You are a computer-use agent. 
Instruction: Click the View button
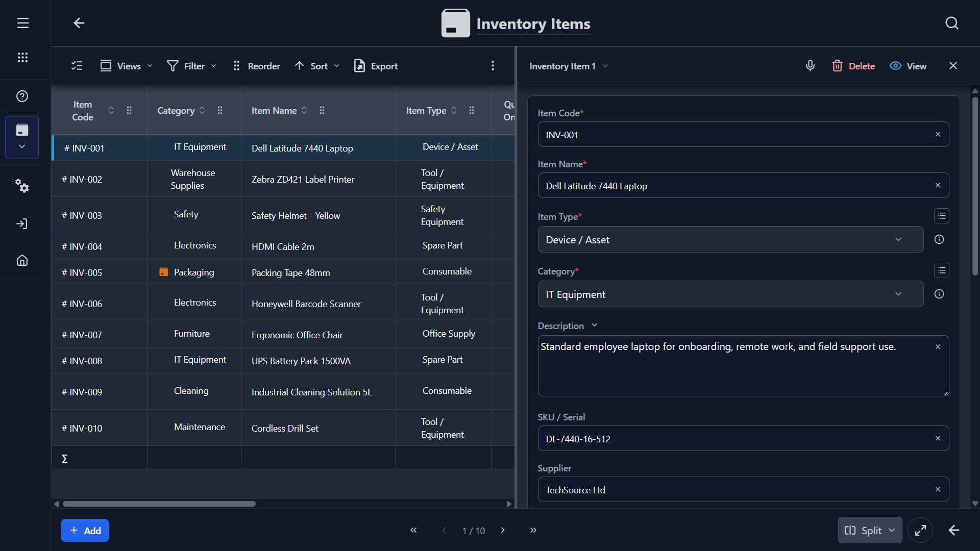[908, 66]
